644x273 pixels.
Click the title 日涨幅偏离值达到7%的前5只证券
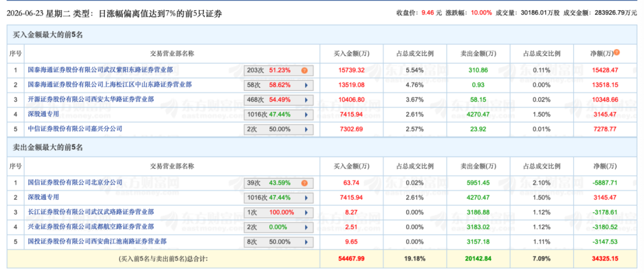pyautogui.click(x=160, y=14)
